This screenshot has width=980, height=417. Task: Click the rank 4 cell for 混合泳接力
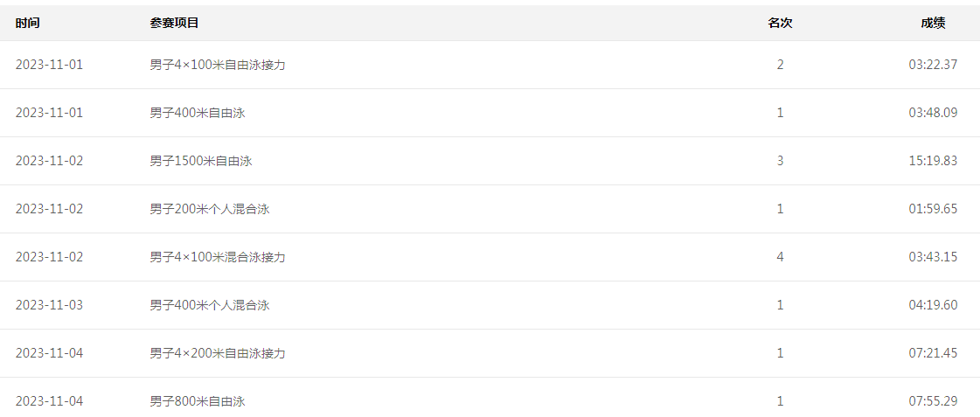780,257
